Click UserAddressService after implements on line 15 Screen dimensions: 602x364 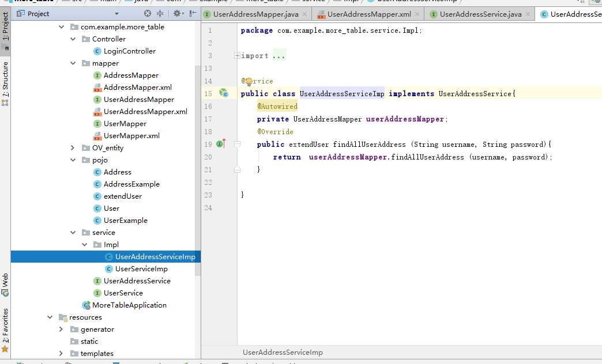point(475,93)
